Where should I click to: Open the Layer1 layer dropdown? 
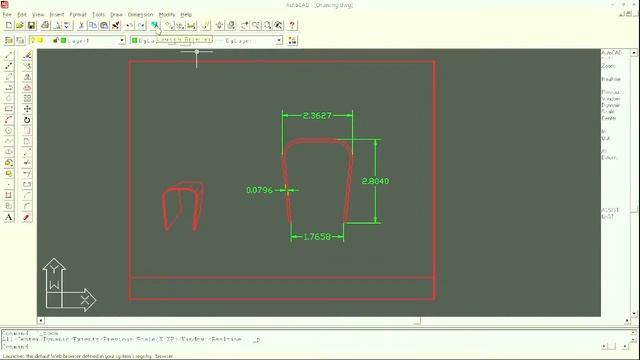(122, 40)
